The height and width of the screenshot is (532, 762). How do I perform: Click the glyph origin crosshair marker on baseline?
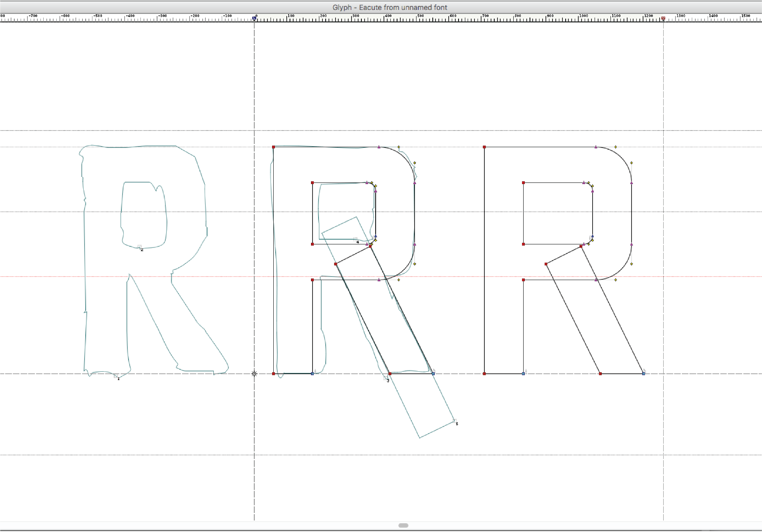254,374
